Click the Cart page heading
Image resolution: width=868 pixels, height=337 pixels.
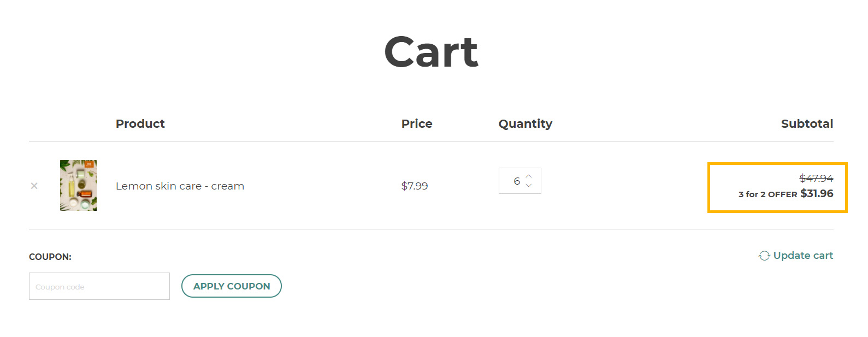point(431,52)
